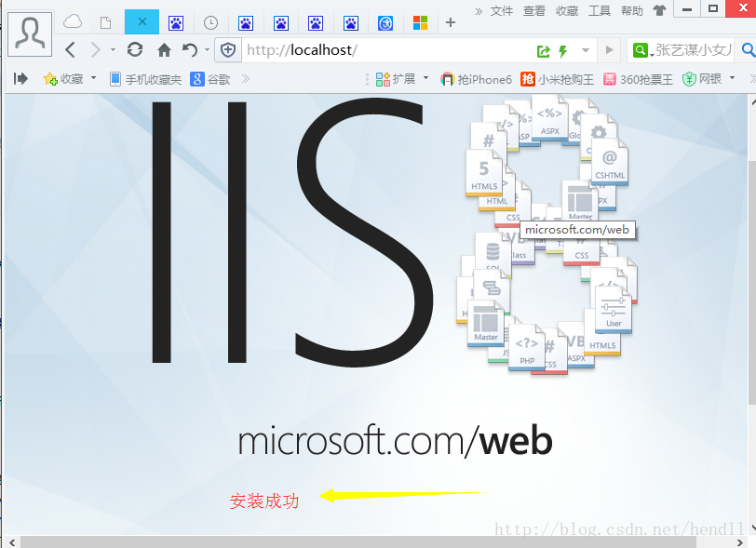Open the 收藏 menu
The image size is (756, 548).
(567, 10)
